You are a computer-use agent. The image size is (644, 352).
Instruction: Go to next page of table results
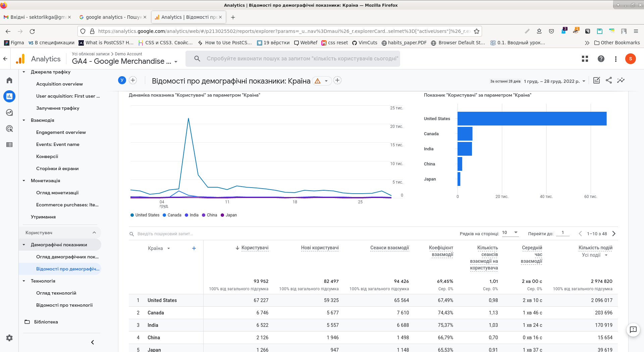pyautogui.click(x=614, y=234)
